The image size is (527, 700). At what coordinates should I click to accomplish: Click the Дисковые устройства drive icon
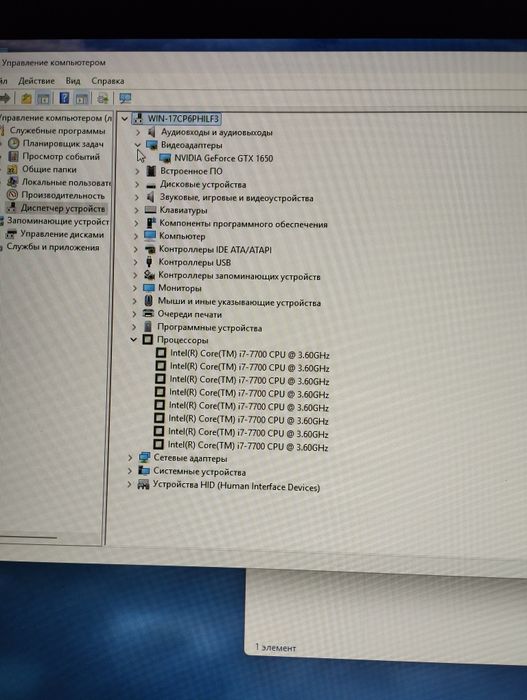tap(151, 185)
